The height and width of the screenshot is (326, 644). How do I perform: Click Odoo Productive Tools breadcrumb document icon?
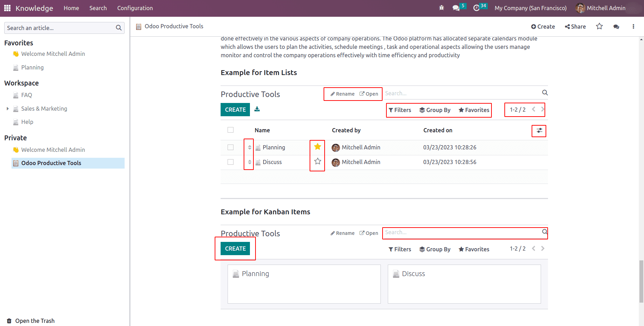click(139, 27)
